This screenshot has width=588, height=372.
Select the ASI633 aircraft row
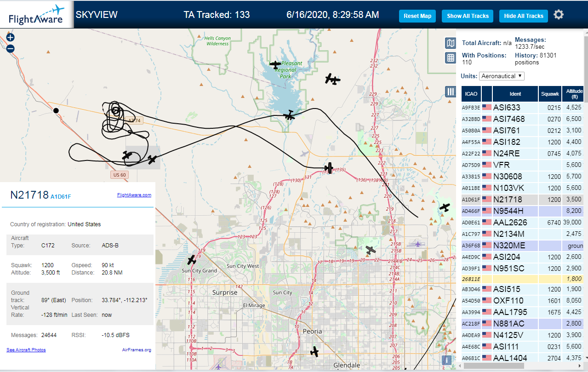(523, 108)
